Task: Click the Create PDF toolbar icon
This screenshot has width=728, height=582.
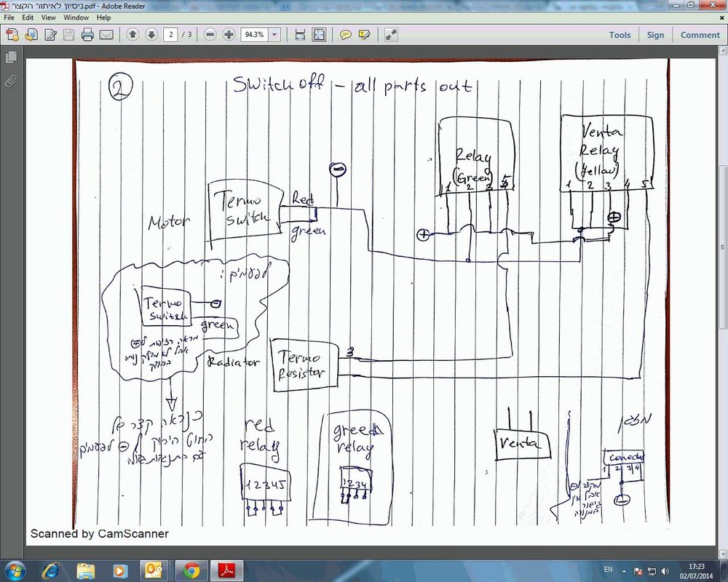Action: click(x=12, y=35)
